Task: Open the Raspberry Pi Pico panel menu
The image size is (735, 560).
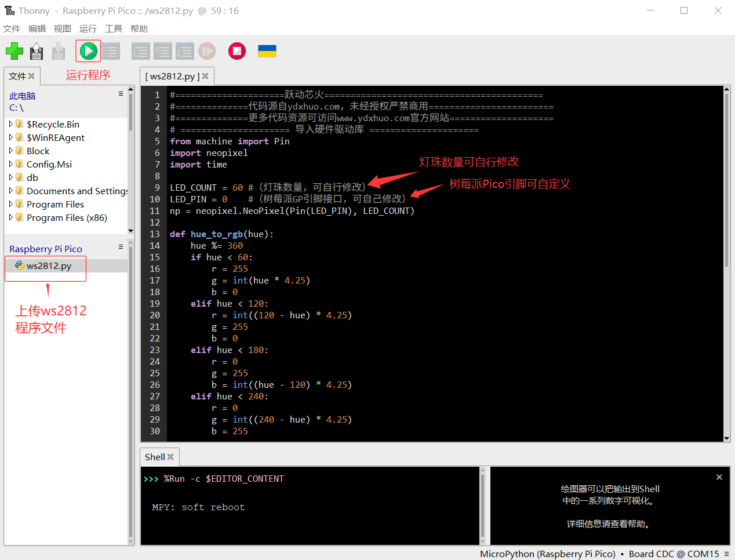Action: 121,247
